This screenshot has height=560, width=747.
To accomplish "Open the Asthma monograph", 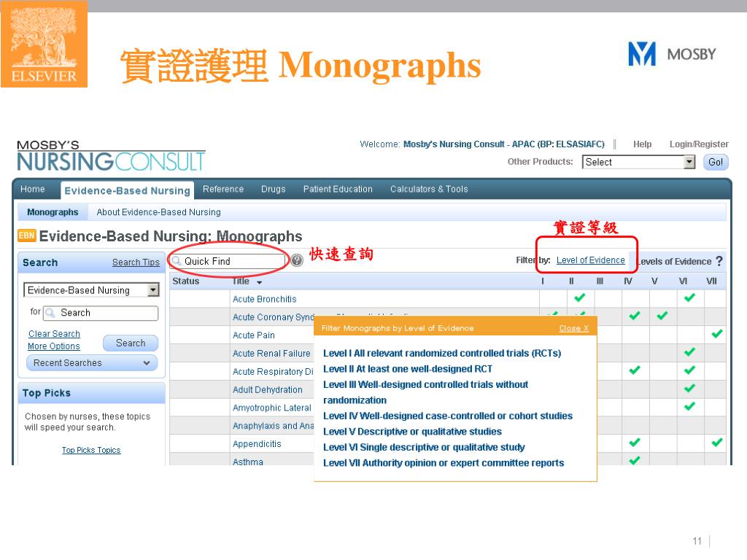I will (x=248, y=462).
